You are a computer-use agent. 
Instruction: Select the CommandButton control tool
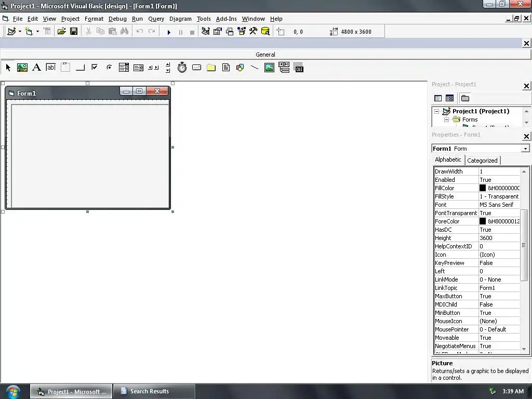click(x=80, y=68)
